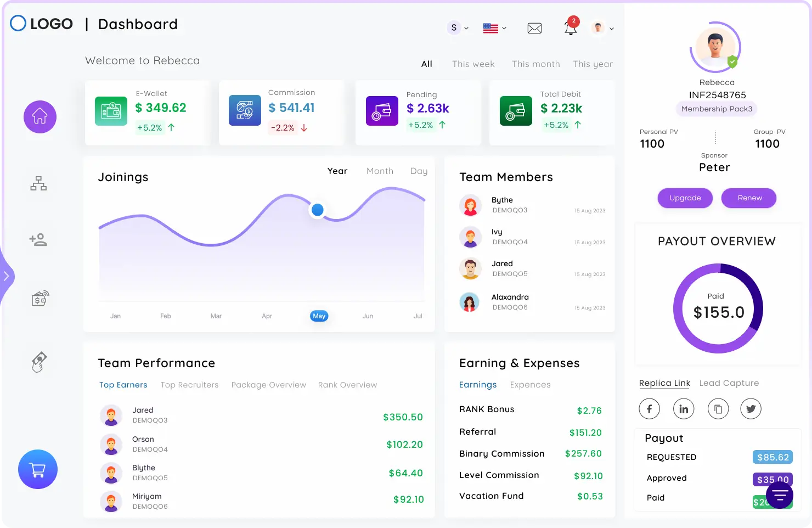The width and height of the screenshot is (812, 528).
Task: Open the language flag dropdown
Action: 495,28
